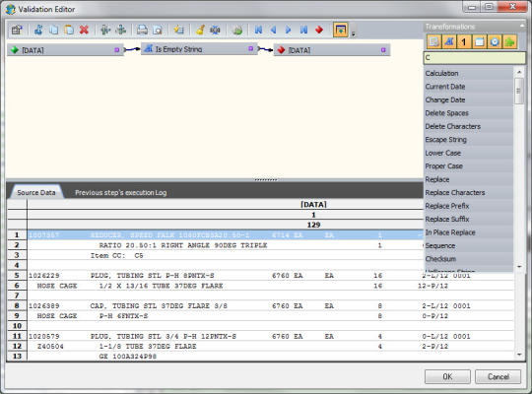Choose Proper Case transformation
Image resolution: width=532 pixels, height=394 pixels.
468,165
